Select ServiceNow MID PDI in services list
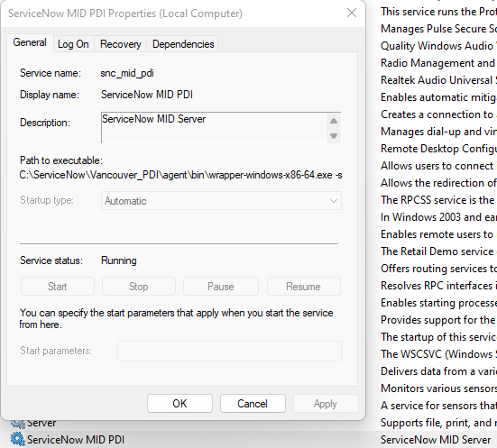This screenshot has height=448, width=497. 76,440
